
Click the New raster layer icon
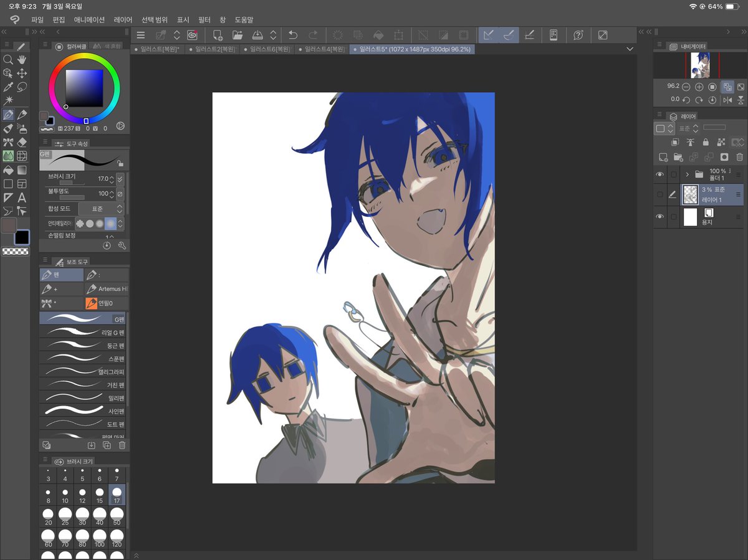(664, 158)
